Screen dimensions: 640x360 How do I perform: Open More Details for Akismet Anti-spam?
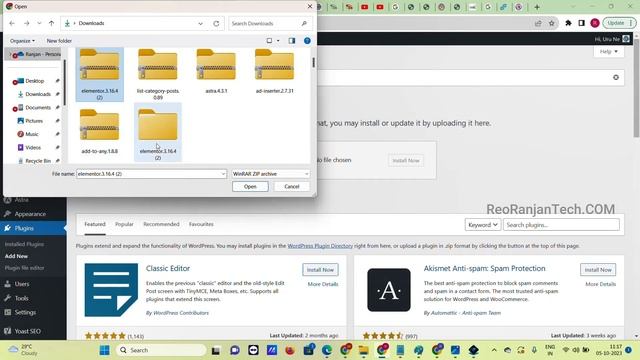(600, 284)
